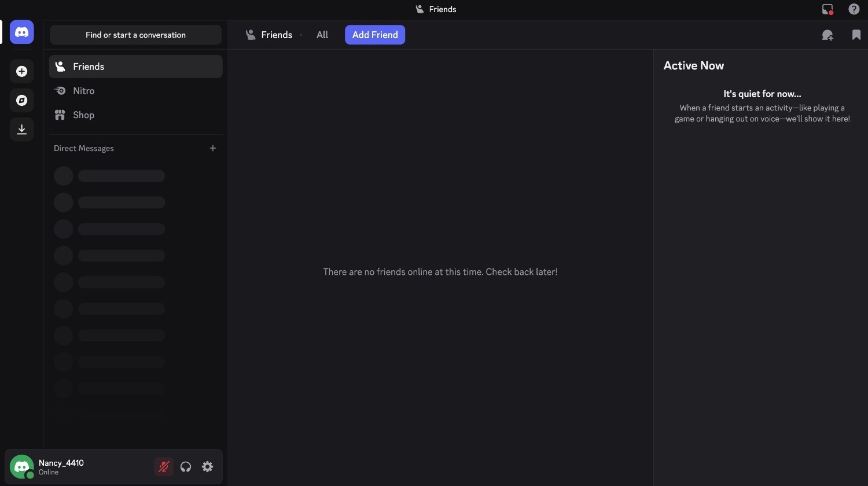The image size is (868, 486).
Task: Click Find or start a conversation
Action: pyautogui.click(x=136, y=35)
